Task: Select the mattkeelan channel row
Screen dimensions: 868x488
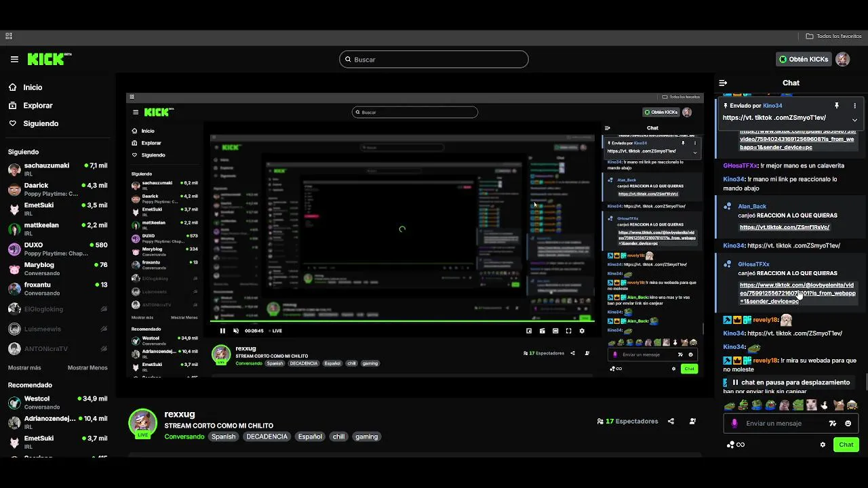Action: 58,229
